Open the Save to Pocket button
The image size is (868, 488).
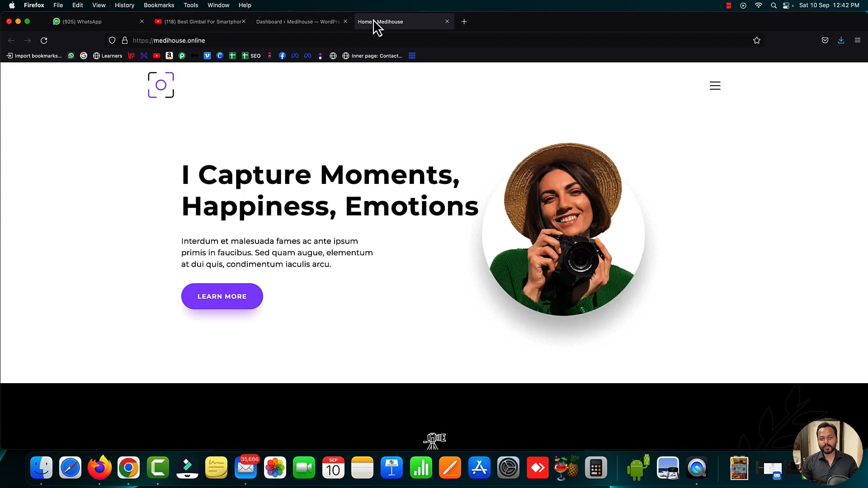pos(825,40)
